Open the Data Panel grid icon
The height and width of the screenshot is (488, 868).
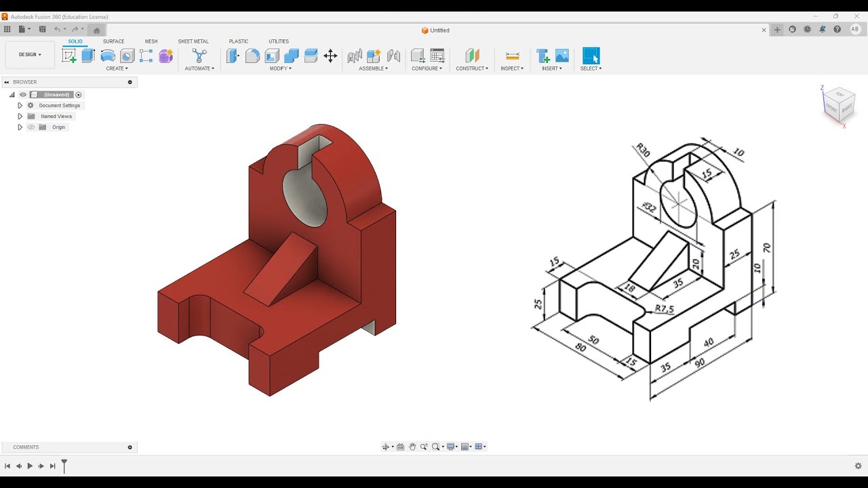click(7, 29)
